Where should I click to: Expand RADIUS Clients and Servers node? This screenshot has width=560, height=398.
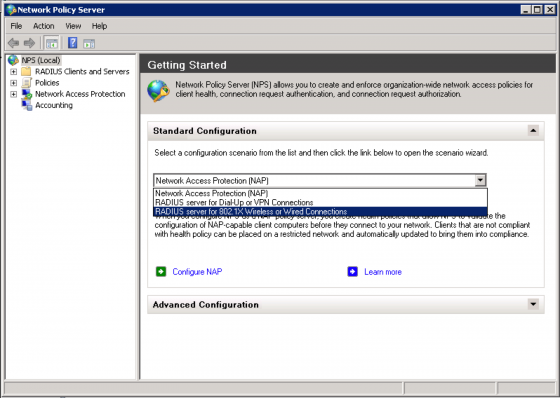click(x=14, y=72)
